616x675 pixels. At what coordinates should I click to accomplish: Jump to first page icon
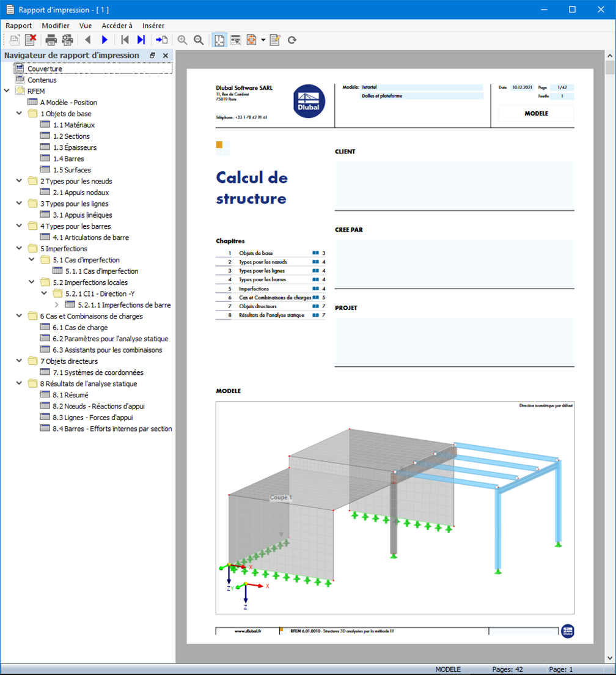[125, 40]
